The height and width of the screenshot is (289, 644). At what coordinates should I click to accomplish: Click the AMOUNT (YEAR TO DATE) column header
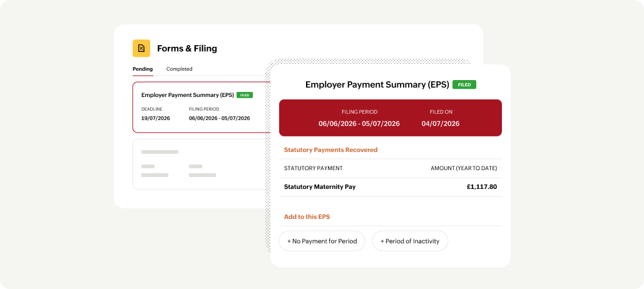point(464,168)
